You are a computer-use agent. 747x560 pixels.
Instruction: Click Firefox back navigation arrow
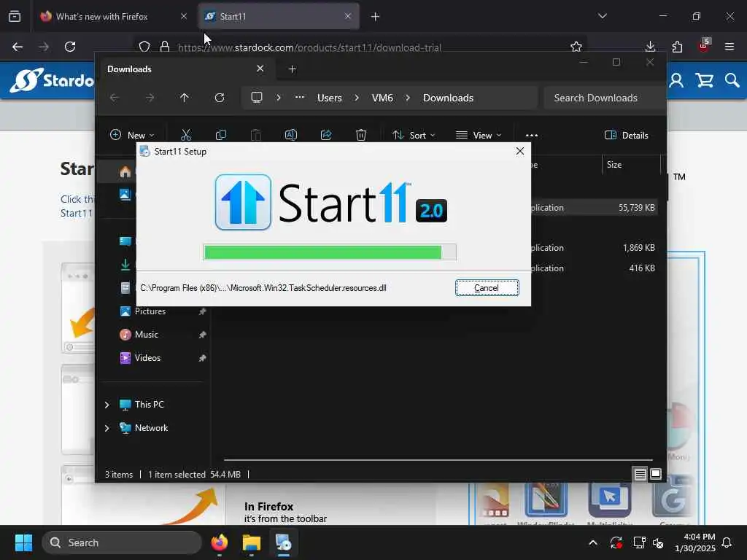18,47
